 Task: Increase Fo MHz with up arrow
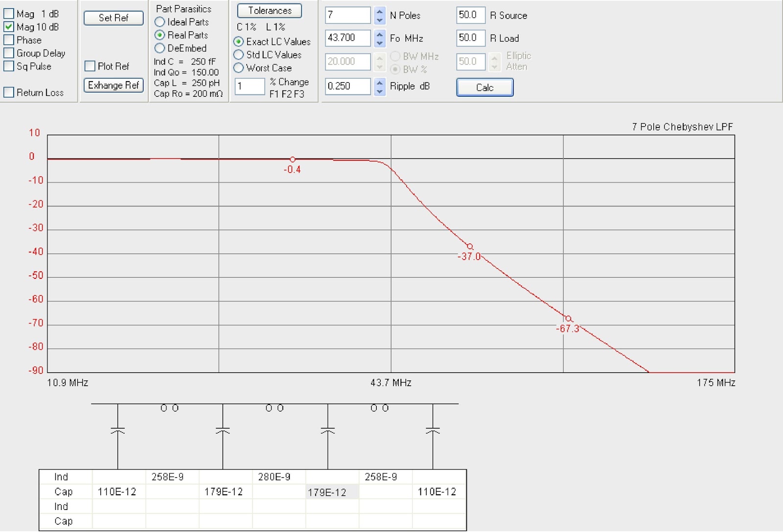coord(380,34)
